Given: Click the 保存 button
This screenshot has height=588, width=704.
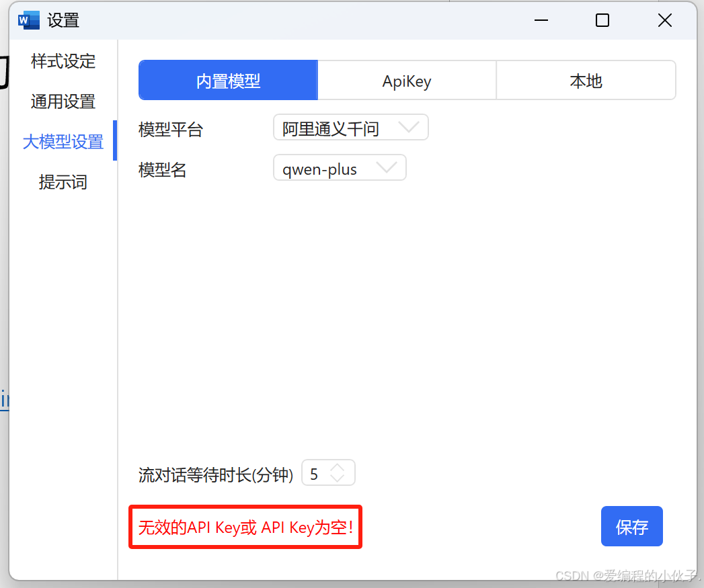Looking at the screenshot, I should pyautogui.click(x=631, y=526).
